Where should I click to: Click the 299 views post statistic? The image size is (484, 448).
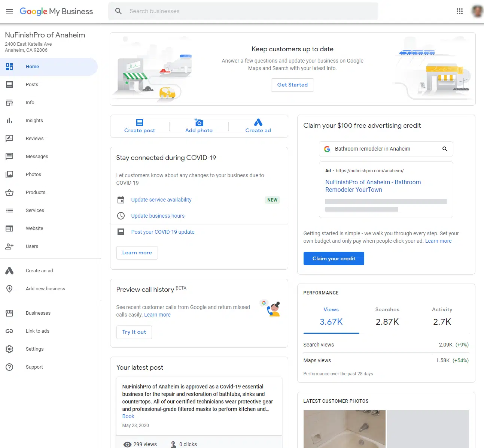click(140, 444)
